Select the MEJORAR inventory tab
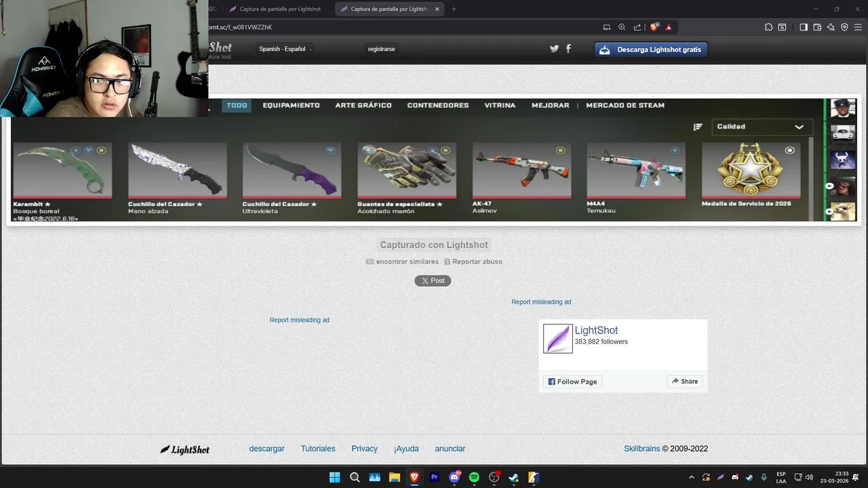 pos(551,105)
